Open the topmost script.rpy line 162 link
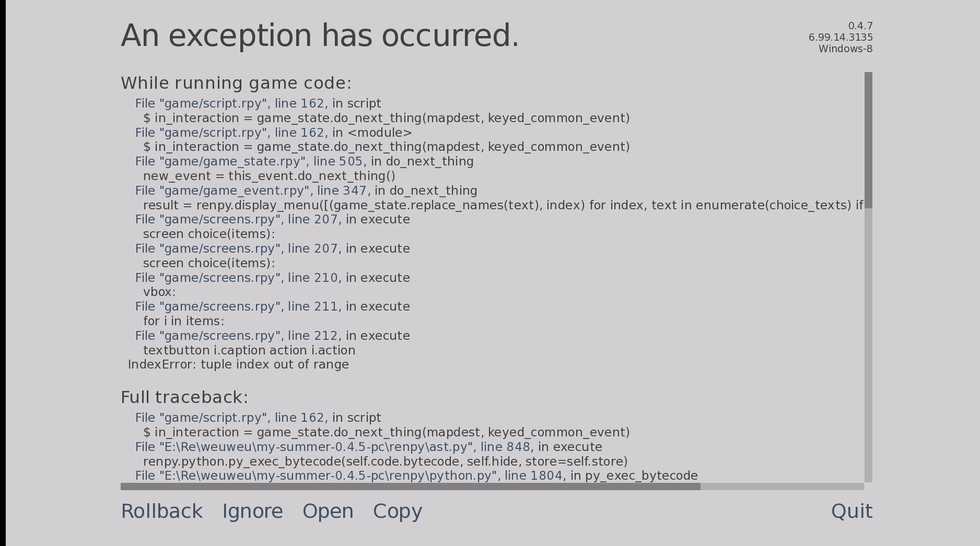This screenshot has width=980, height=546. (x=229, y=103)
